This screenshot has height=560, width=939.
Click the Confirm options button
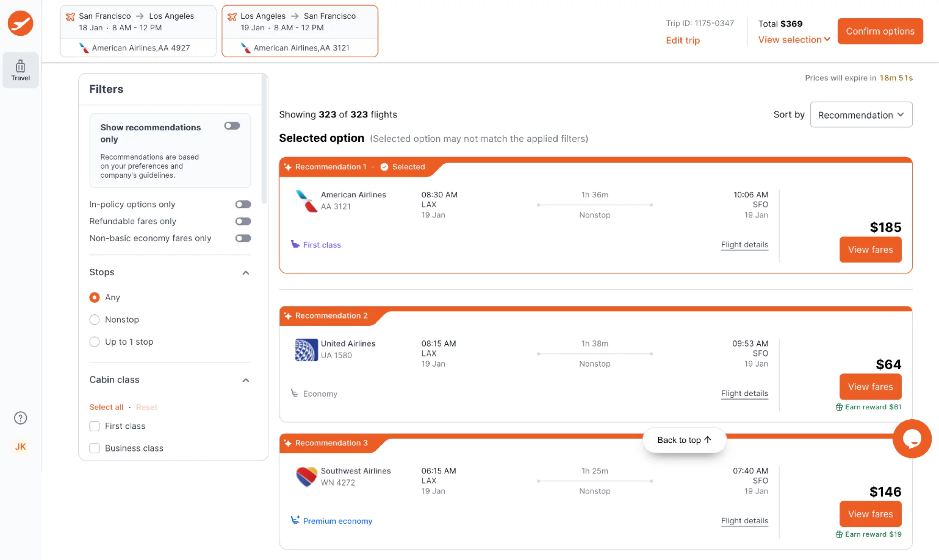click(880, 31)
